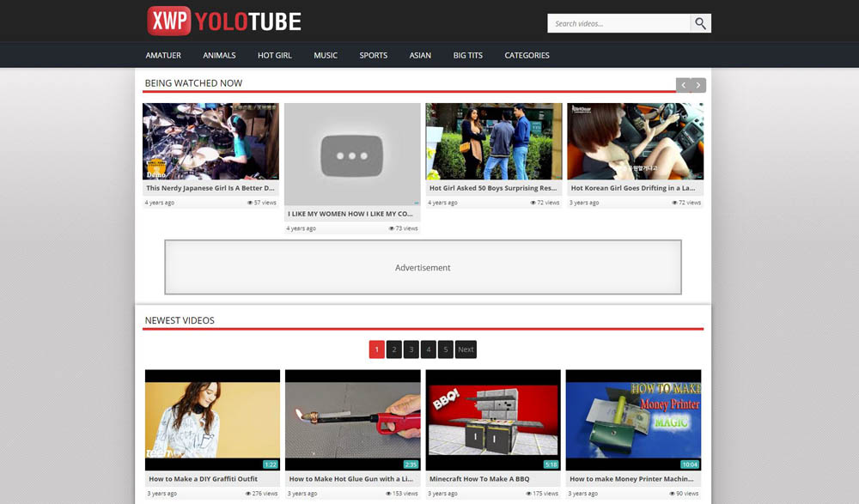Click the '73 views' count

pyautogui.click(x=403, y=228)
